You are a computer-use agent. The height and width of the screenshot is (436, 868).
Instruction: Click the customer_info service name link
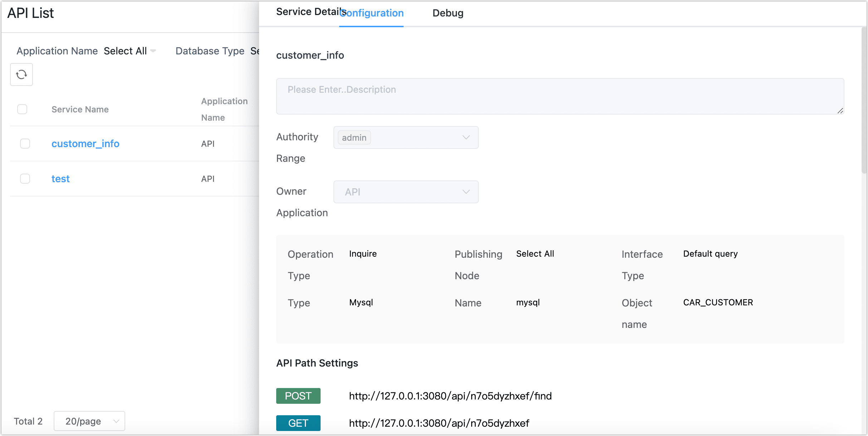(x=86, y=144)
